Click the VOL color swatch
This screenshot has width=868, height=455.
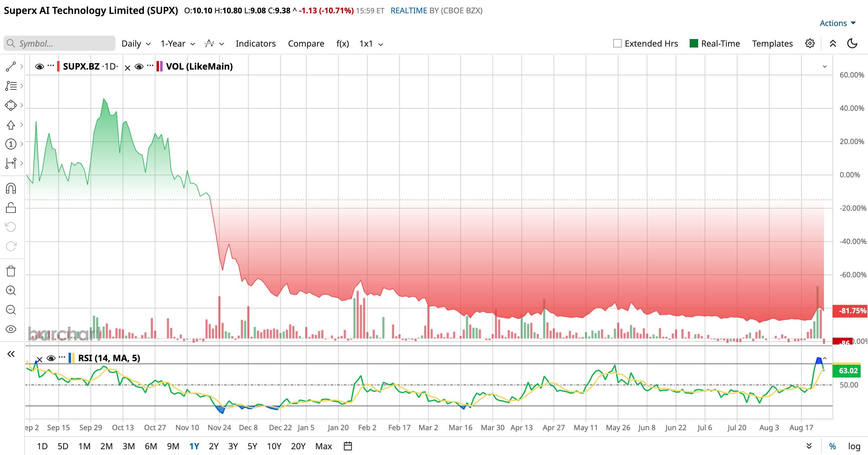pyautogui.click(x=160, y=67)
